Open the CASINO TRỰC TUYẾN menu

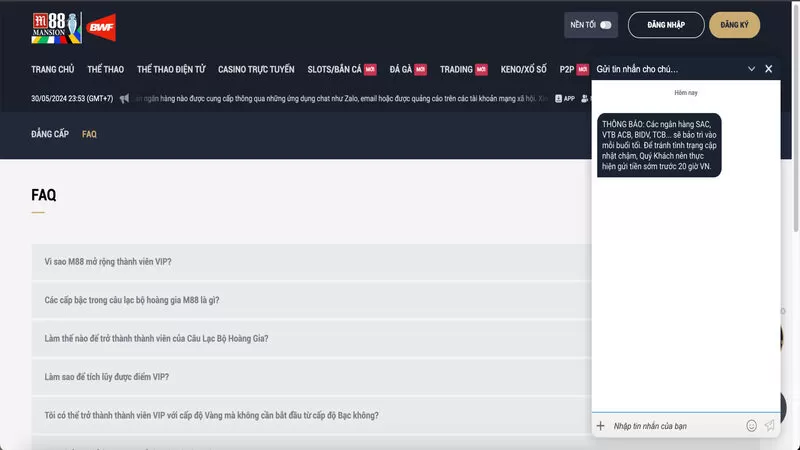256,69
